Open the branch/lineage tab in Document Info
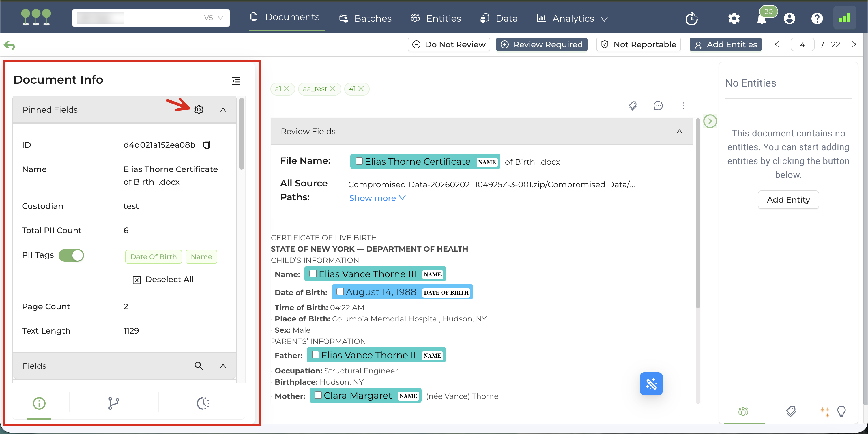 click(114, 403)
